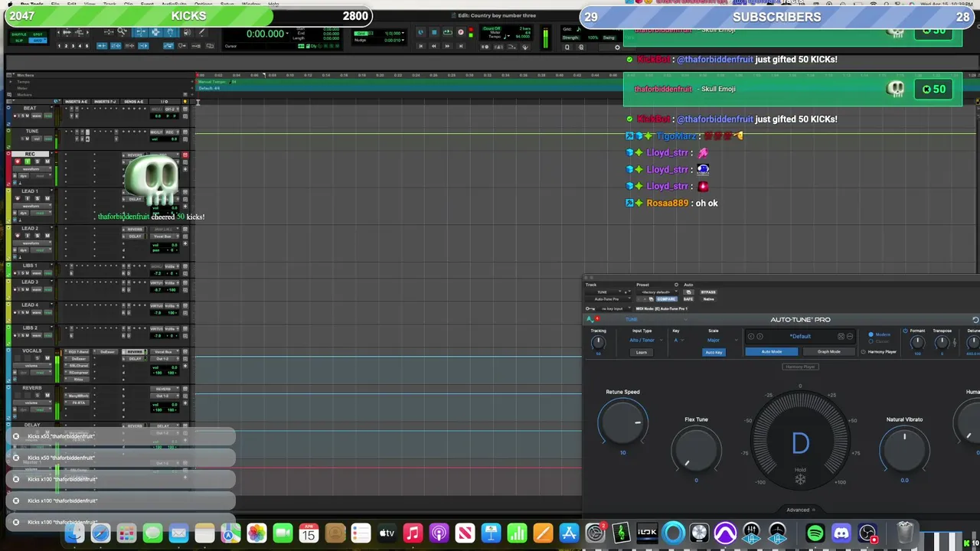Switch to Auto Mode tab
The image size is (980, 551).
(772, 351)
